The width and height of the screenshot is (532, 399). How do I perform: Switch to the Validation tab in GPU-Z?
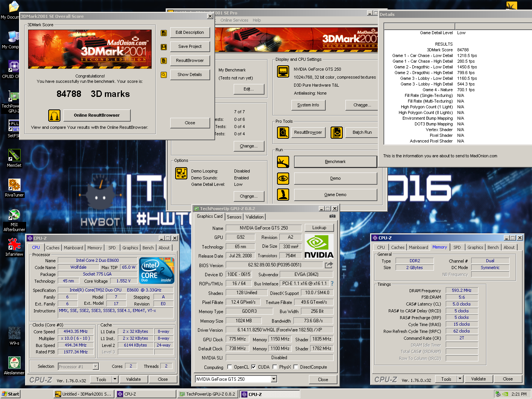(255, 217)
